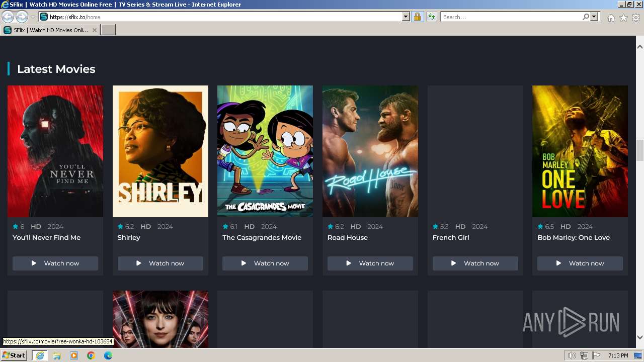Image resolution: width=644 pixels, height=362 pixels.
Task: Open You'll Never Find Me poster
Action: 55,151
